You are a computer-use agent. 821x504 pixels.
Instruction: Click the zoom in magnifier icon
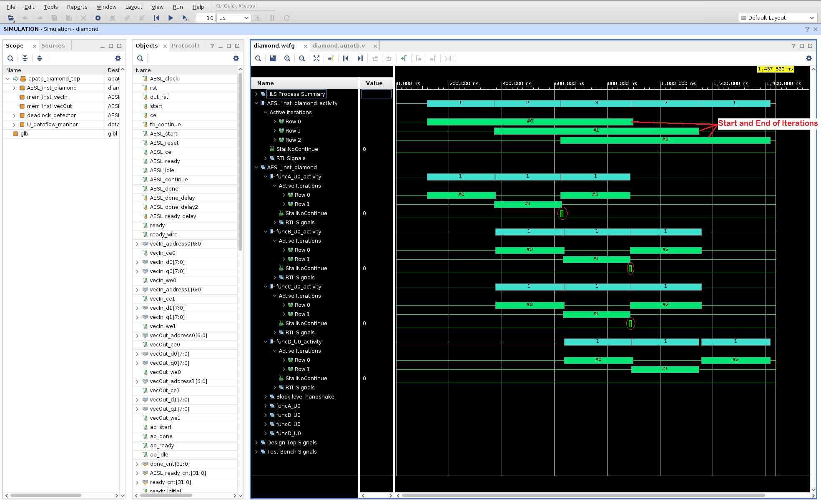tap(287, 58)
